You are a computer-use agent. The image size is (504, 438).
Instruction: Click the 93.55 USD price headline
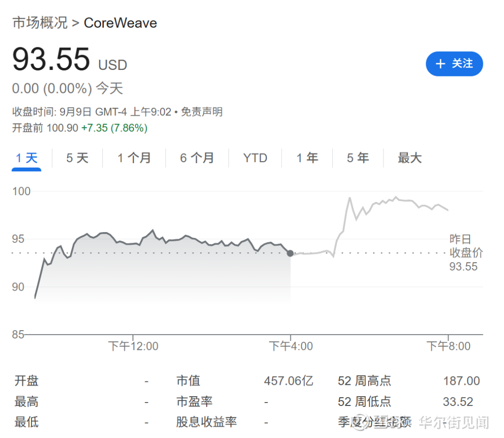click(70, 59)
